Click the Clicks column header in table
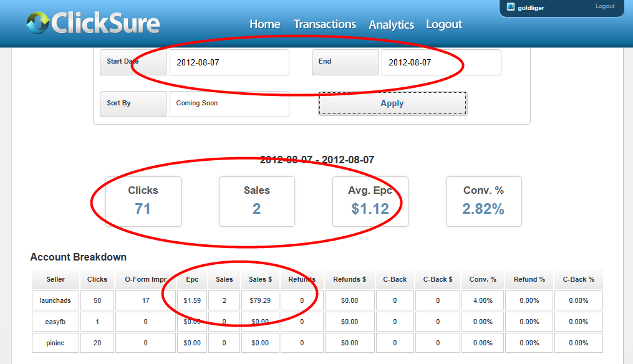 tap(97, 279)
